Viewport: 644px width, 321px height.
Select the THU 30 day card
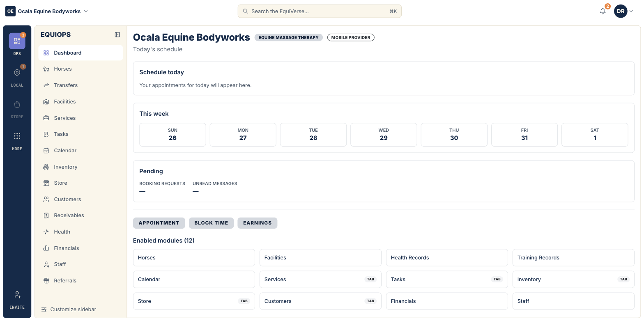pyautogui.click(x=454, y=135)
